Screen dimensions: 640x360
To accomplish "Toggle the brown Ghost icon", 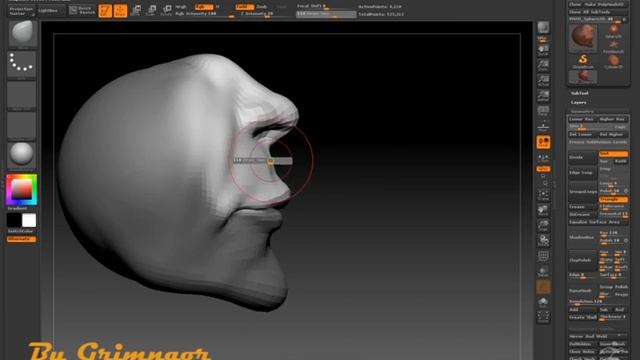I will tap(543, 287).
